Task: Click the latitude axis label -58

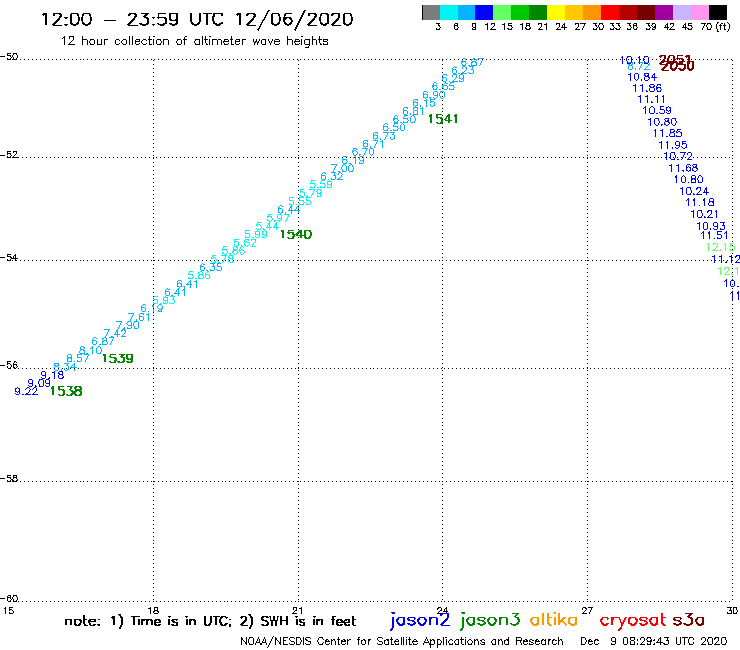Action: click(x=9, y=479)
